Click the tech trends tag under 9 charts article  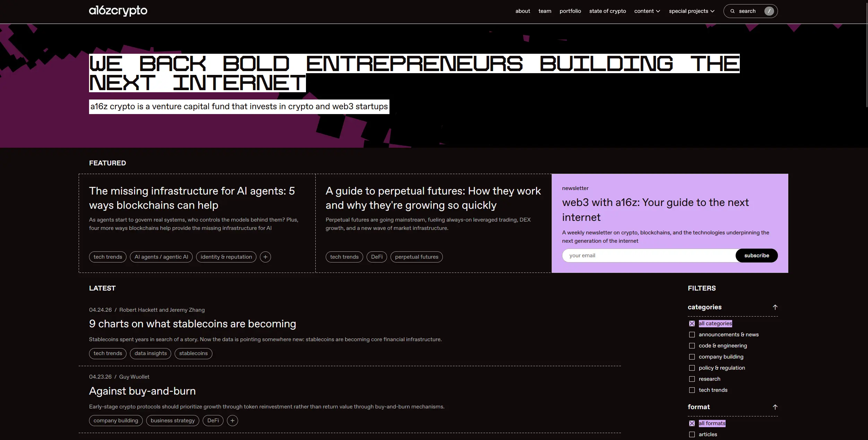[x=108, y=353]
